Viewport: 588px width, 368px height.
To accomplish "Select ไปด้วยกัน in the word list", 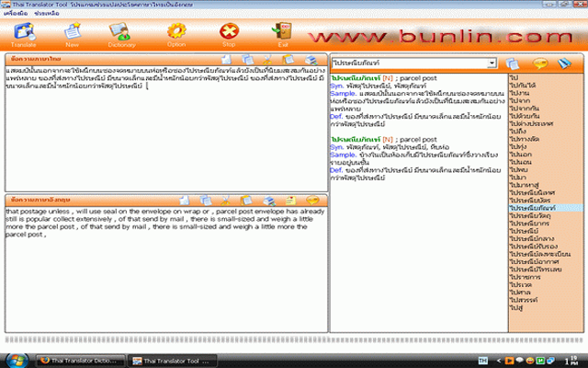I will tap(525, 116).
